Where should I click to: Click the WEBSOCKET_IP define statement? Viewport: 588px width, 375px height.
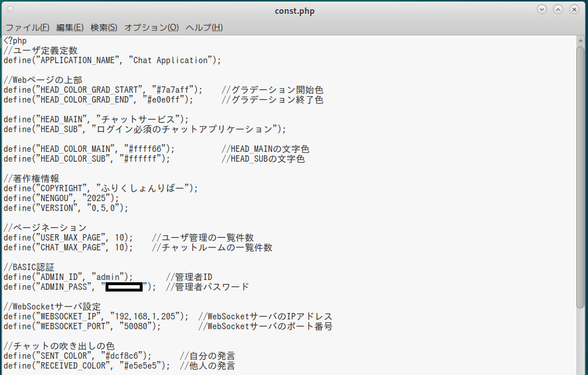click(x=96, y=316)
